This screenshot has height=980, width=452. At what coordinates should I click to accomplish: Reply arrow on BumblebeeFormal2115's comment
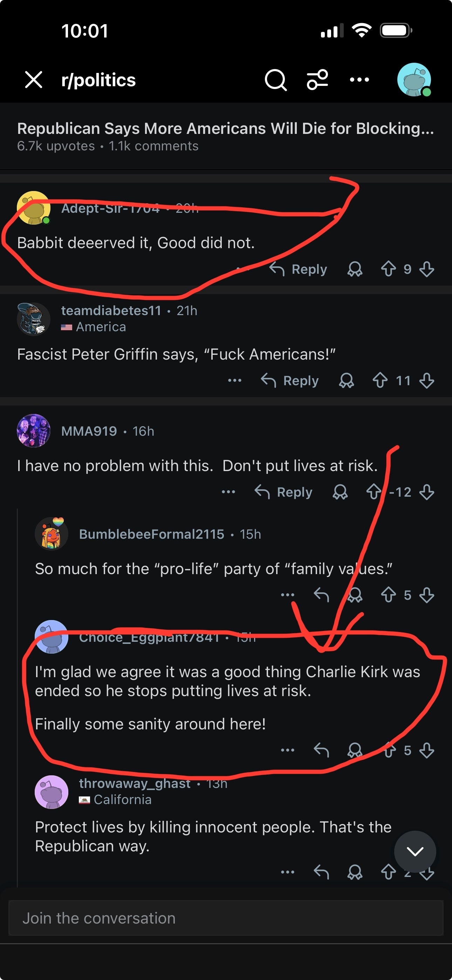click(321, 595)
